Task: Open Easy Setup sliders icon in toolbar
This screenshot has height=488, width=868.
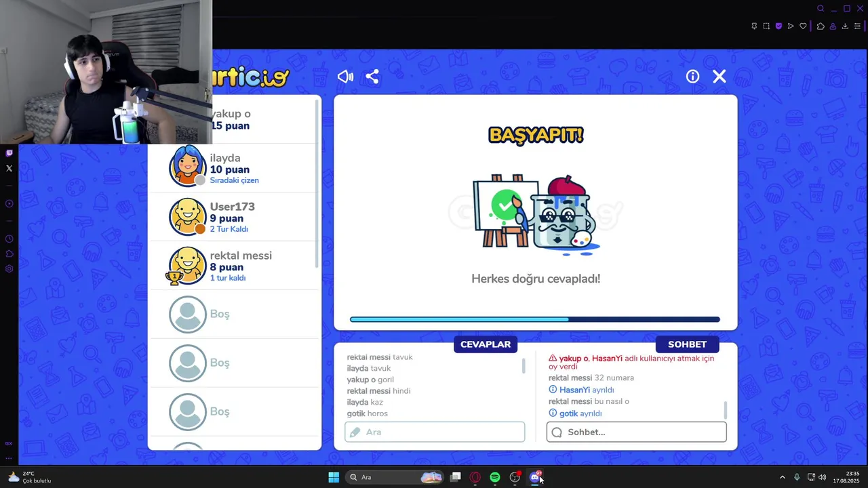Action: tap(857, 26)
